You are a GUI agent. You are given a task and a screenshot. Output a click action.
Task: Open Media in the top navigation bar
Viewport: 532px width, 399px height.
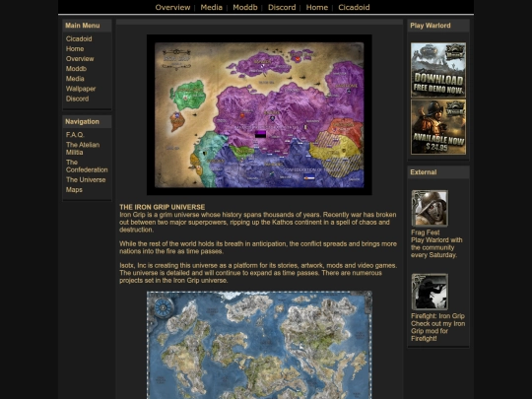click(211, 7)
